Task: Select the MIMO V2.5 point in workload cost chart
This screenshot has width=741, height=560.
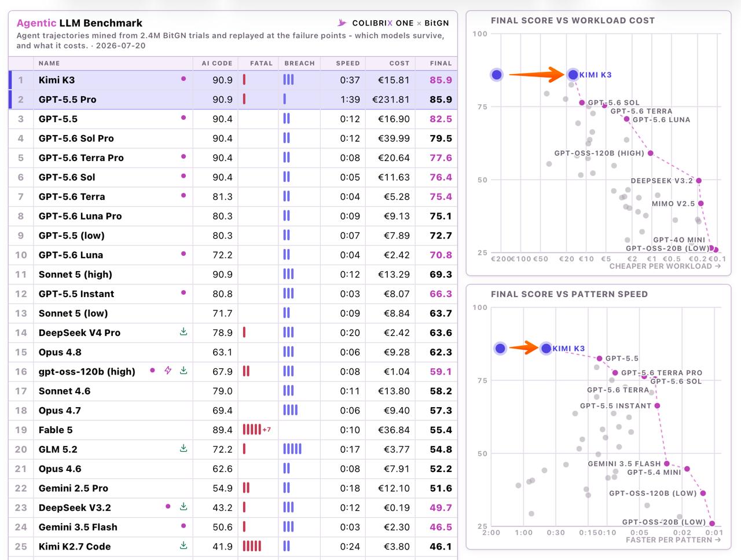Action: click(701, 204)
